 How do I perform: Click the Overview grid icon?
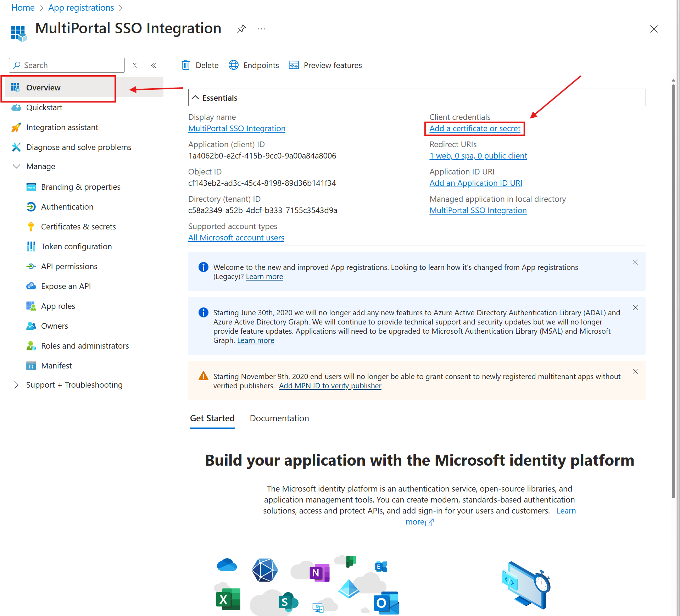pyautogui.click(x=16, y=87)
